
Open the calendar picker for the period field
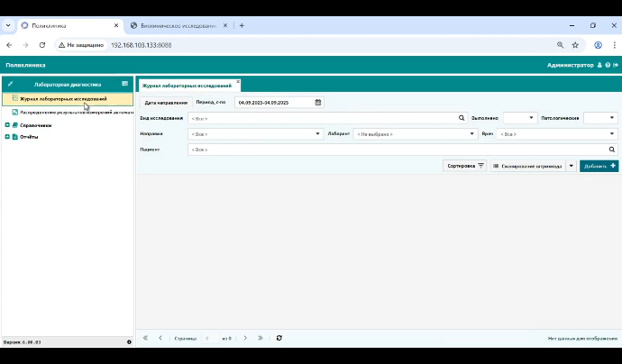click(317, 103)
